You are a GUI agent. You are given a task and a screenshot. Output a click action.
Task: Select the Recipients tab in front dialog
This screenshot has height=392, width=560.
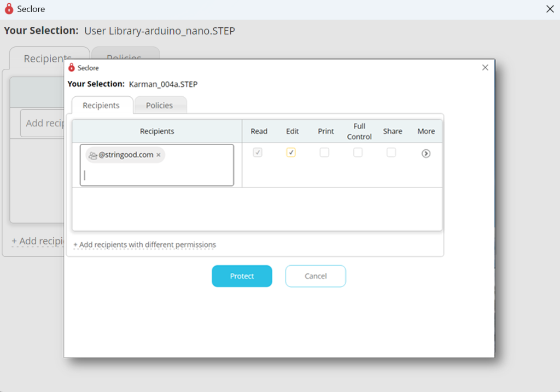tap(101, 106)
